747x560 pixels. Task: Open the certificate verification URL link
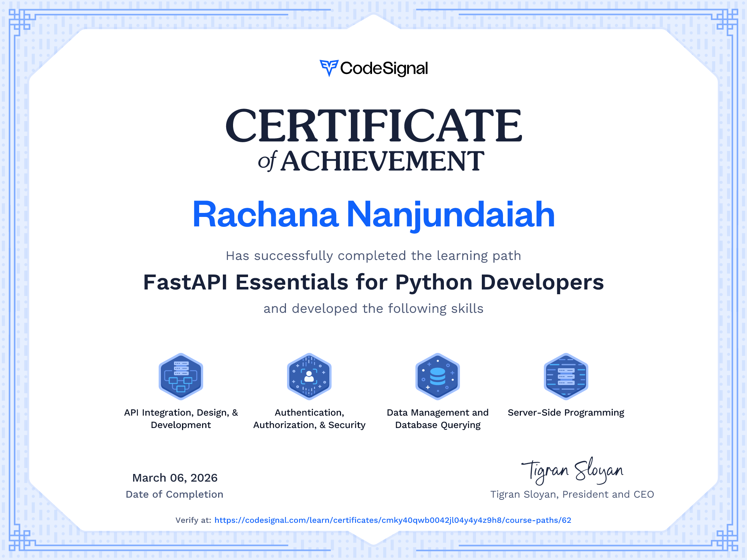[393, 520]
